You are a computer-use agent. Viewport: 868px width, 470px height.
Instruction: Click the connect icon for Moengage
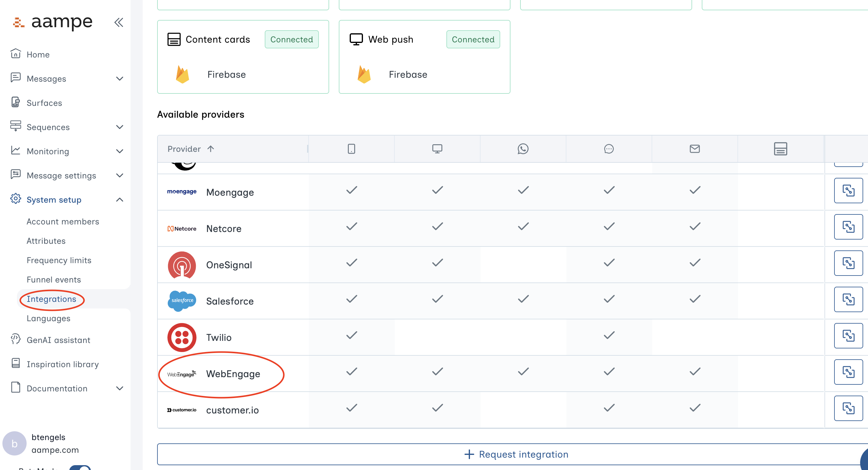tap(848, 191)
